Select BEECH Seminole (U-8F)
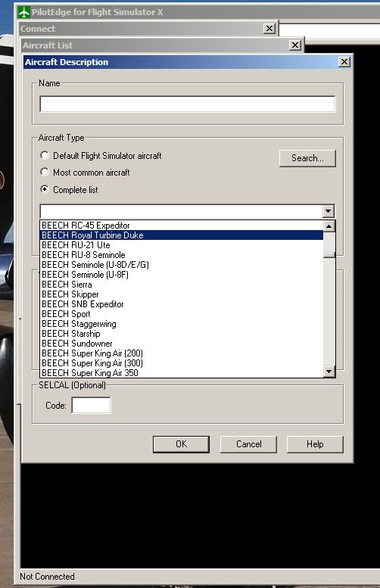The image size is (380, 588). pos(182,275)
